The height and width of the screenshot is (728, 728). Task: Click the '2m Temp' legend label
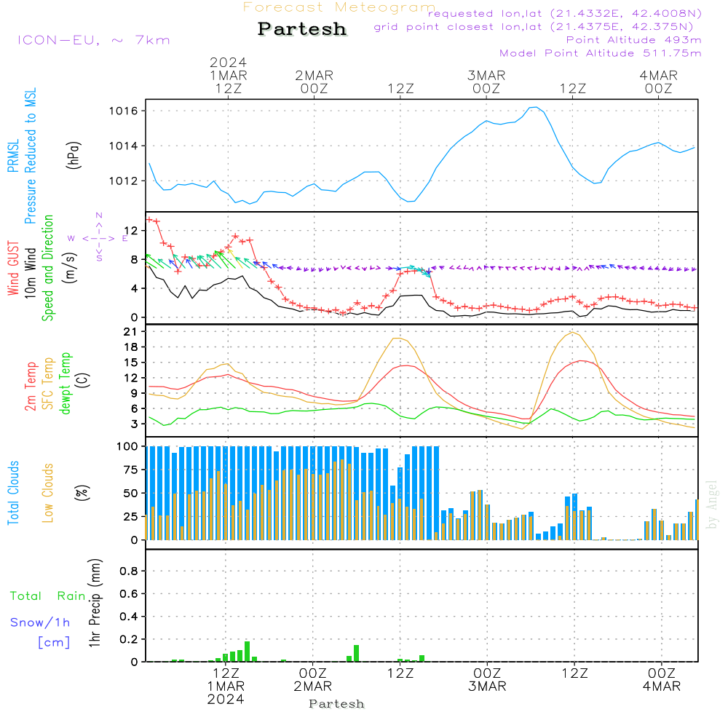coord(30,387)
